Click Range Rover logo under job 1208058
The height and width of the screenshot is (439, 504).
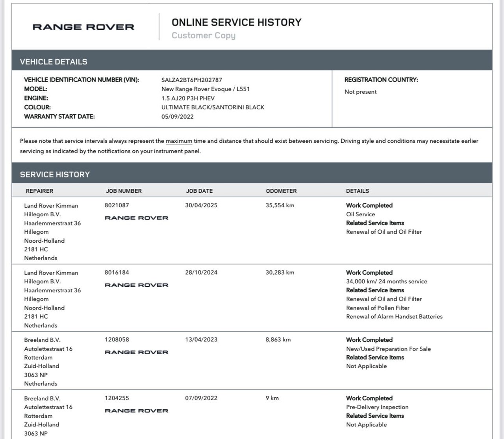point(136,352)
